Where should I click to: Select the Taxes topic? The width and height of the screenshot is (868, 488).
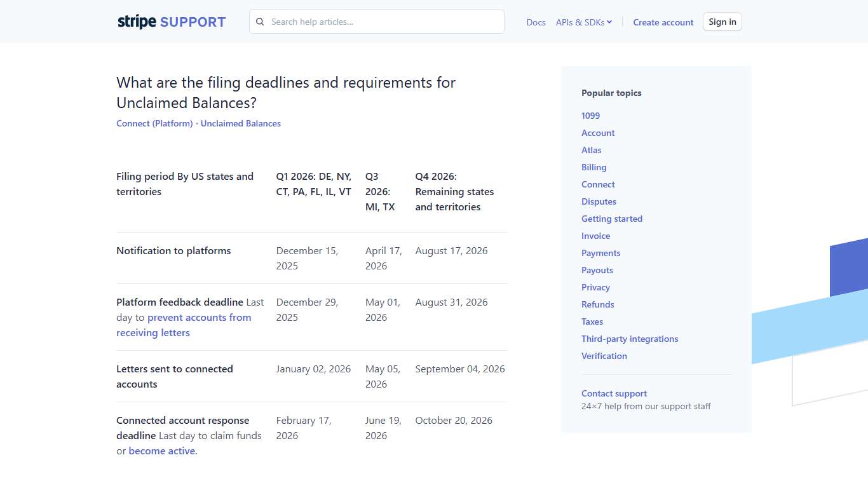(x=592, y=322)
